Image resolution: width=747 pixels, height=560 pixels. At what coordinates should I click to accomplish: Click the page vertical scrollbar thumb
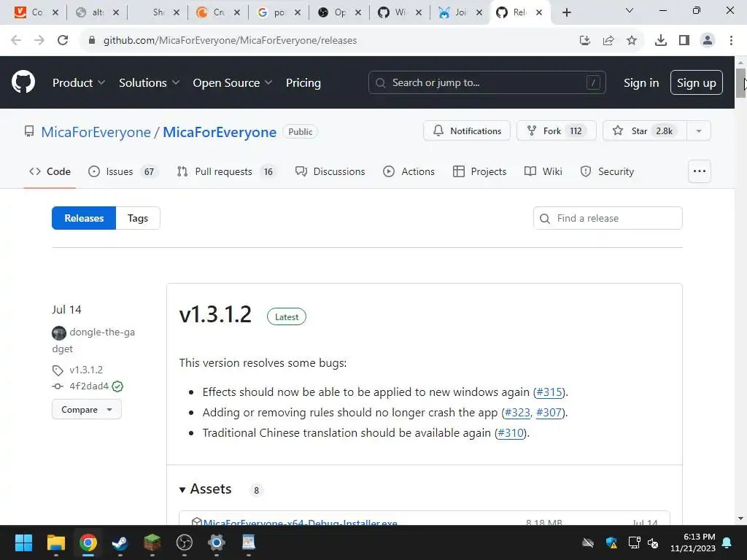(x=741, y=83)
